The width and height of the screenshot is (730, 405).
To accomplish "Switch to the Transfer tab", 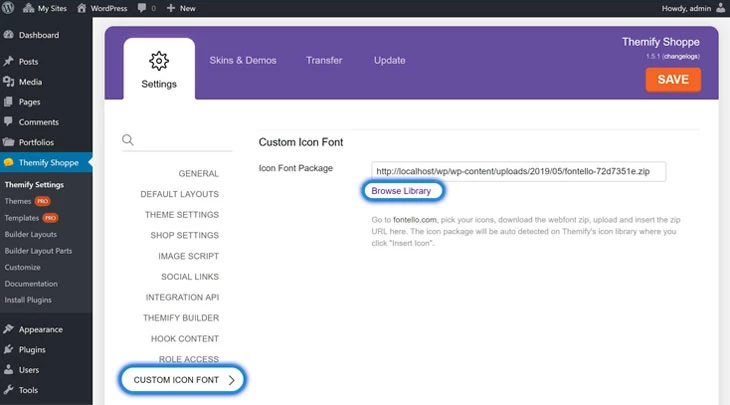I will 324,61.
